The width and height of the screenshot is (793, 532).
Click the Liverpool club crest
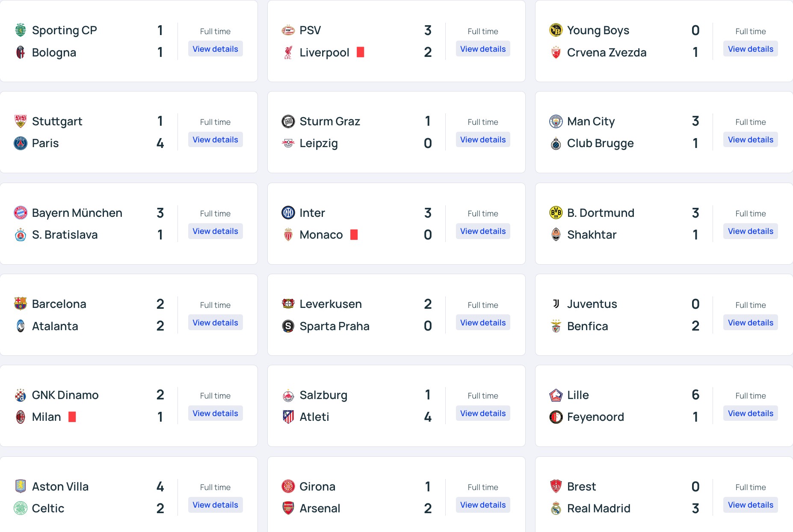point(288,53)
